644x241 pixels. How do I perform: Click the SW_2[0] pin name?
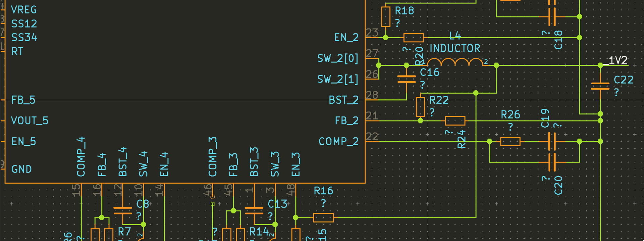point(338,58)
